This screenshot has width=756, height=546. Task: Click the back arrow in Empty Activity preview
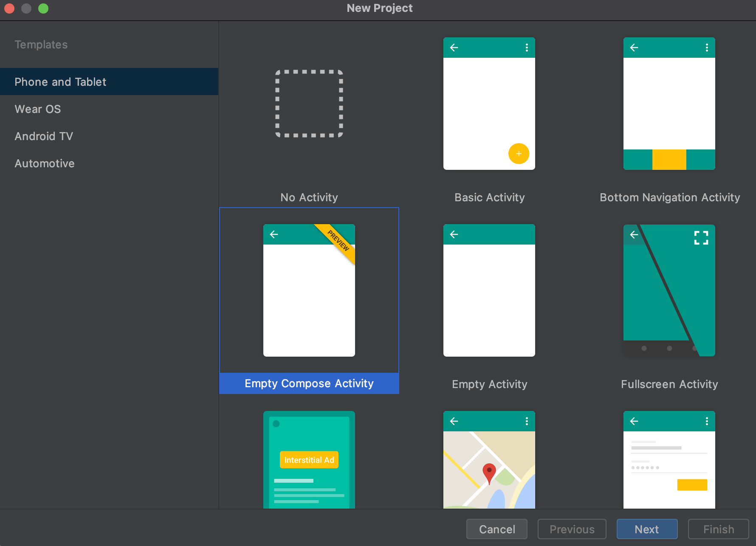(x=454, y=234)
